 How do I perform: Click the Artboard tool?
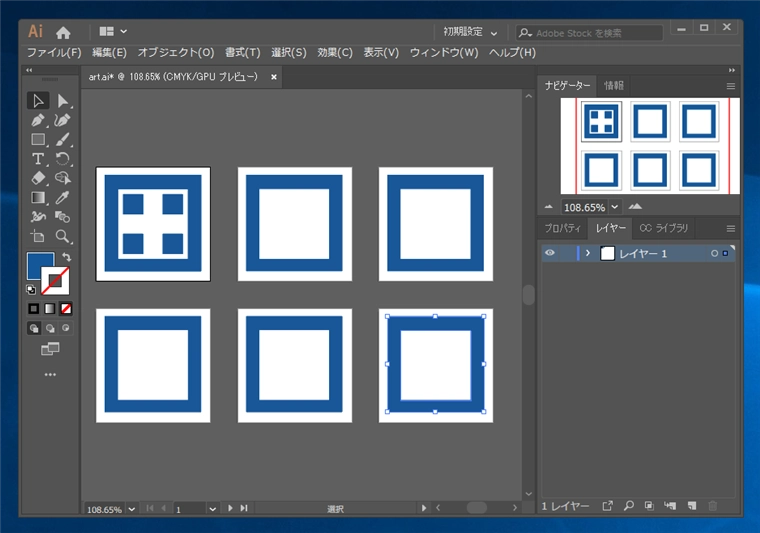tap(38, 237)
